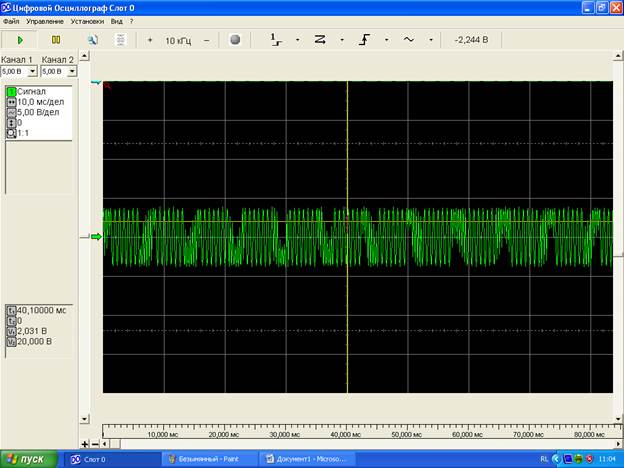Click the Windows пуск Start button

click(x=27, y=459)
